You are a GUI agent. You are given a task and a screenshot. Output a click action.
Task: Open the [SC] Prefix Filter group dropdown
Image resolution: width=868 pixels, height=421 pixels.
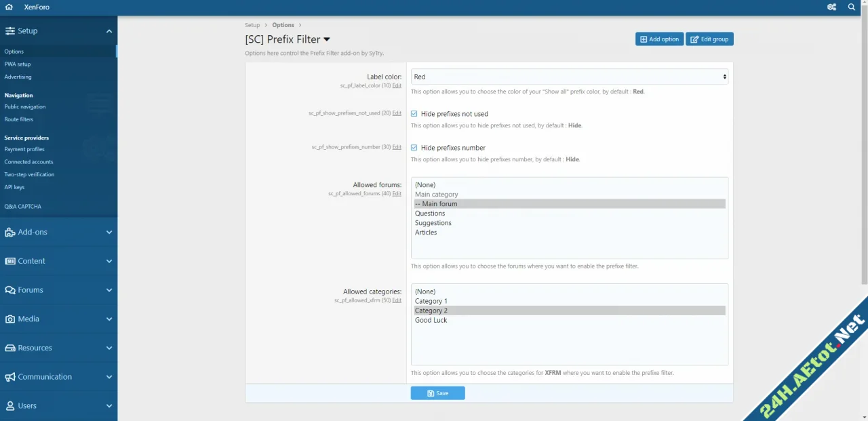click(x=327, y=39)
